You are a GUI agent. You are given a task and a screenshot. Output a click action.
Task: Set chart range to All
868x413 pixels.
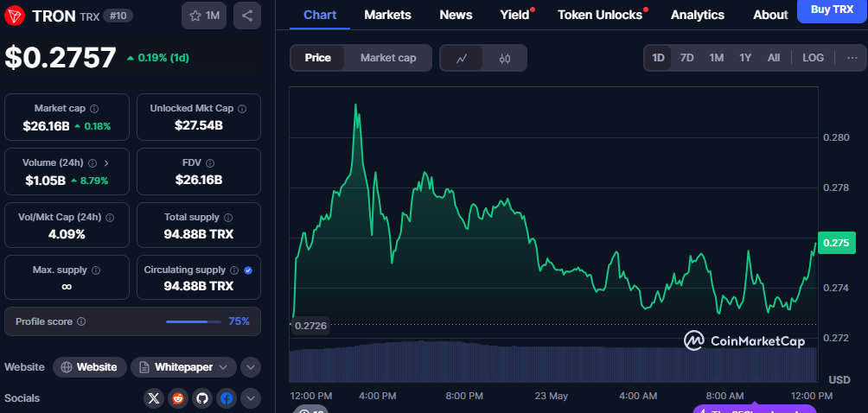point(774,58)
